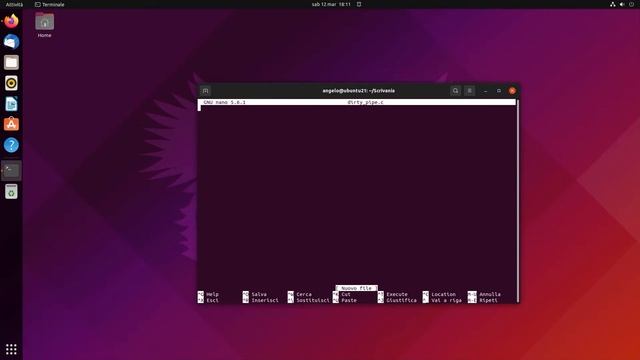Open the Terminale app menu in top bar
The height and width of the screenshot is (360, 640).
click(50, 4)
